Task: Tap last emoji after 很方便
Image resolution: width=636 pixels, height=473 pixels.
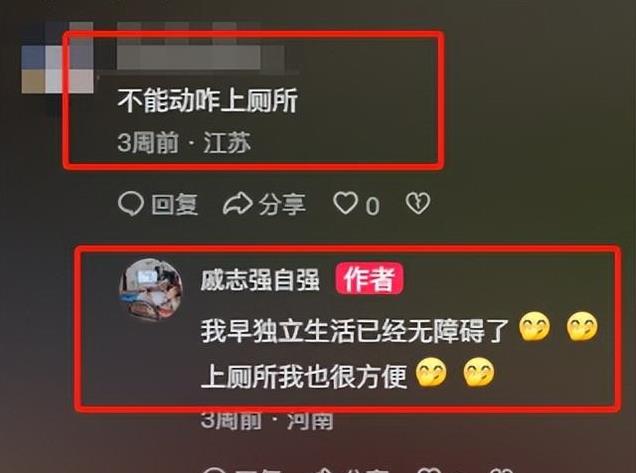Action: (x=479, y=372)
